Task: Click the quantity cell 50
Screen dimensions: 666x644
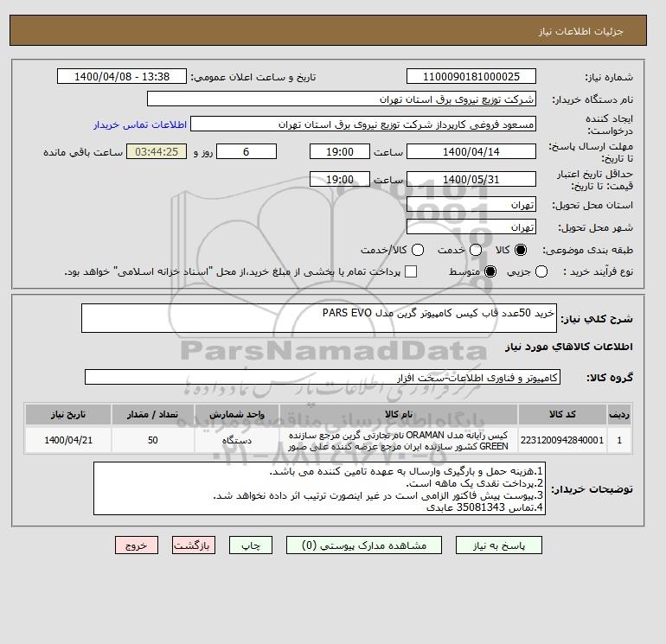Action: coord(153,440)
